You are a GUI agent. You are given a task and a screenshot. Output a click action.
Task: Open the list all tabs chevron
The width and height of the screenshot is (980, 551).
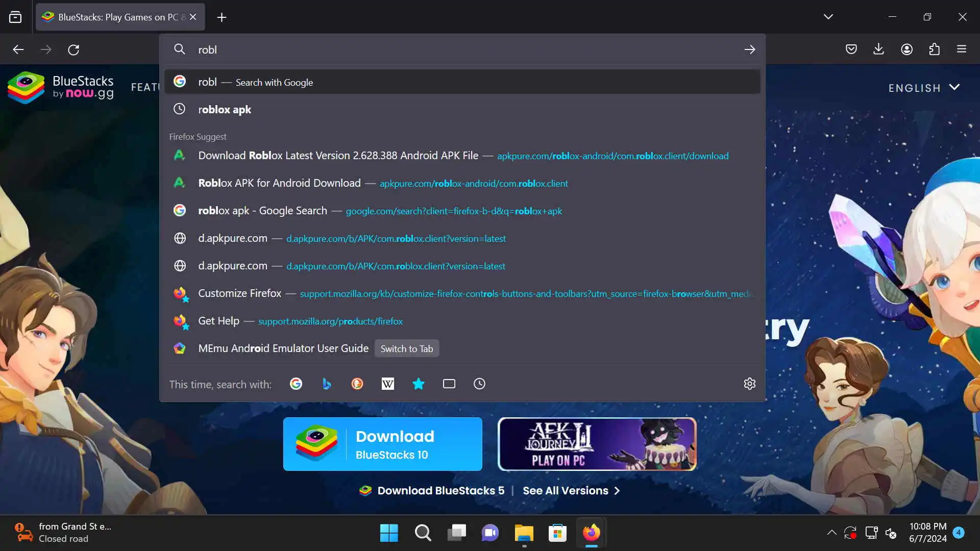pos(828,17)
